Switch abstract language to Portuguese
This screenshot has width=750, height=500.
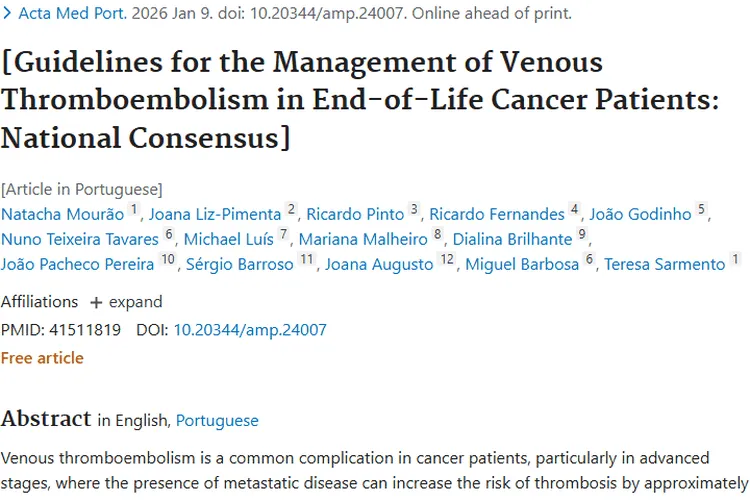click(x=217, y=421)
